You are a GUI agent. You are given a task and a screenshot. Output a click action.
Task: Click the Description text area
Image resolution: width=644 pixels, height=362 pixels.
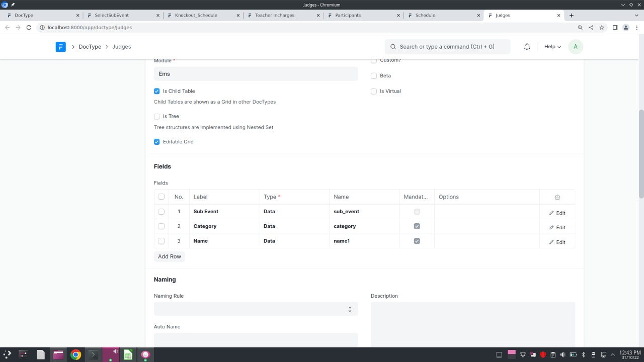(x=473, y=324)
